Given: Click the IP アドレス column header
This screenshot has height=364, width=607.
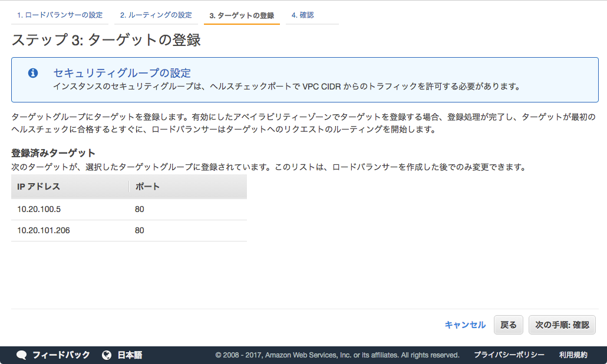Looking at the screenshot, I should pos(39,186).
